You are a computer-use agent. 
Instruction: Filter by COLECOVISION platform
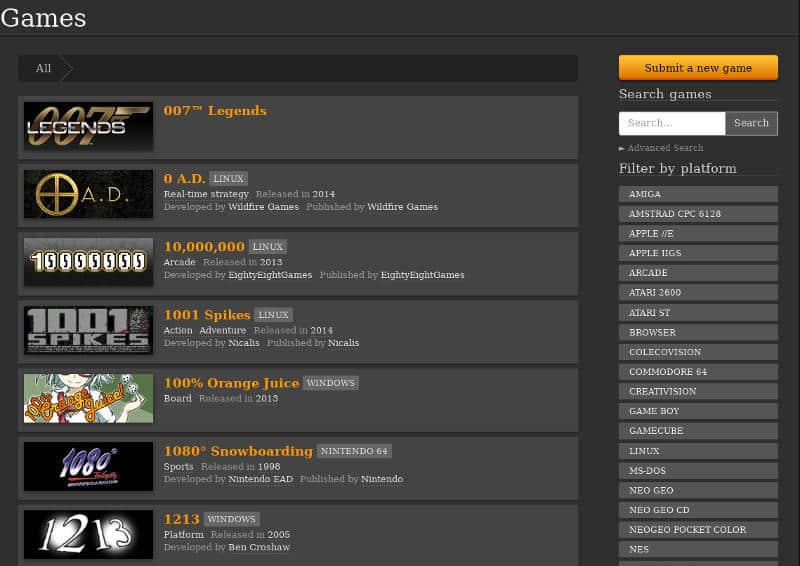click(698, 352)
